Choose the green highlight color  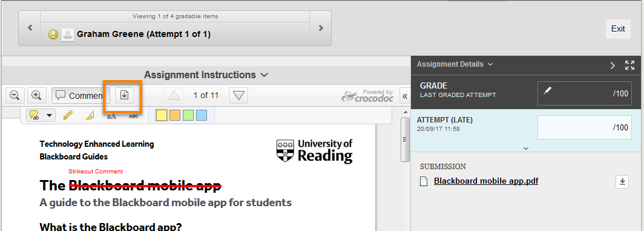(188, 116)
